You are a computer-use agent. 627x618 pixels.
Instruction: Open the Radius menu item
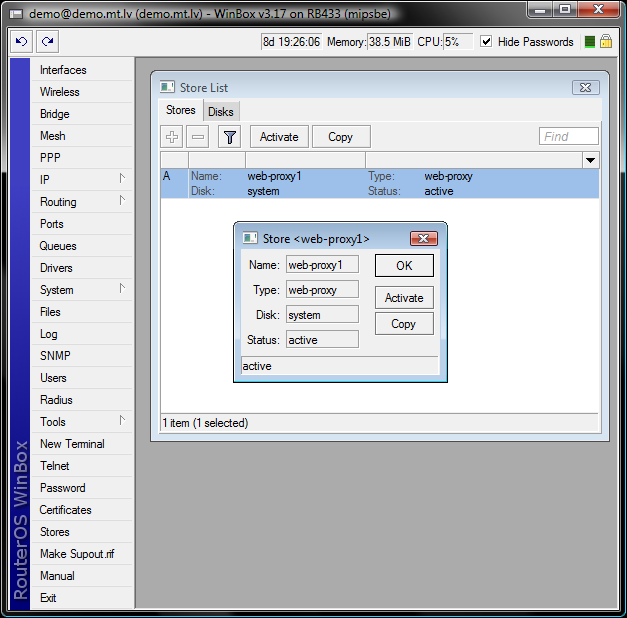click(82, 400)
